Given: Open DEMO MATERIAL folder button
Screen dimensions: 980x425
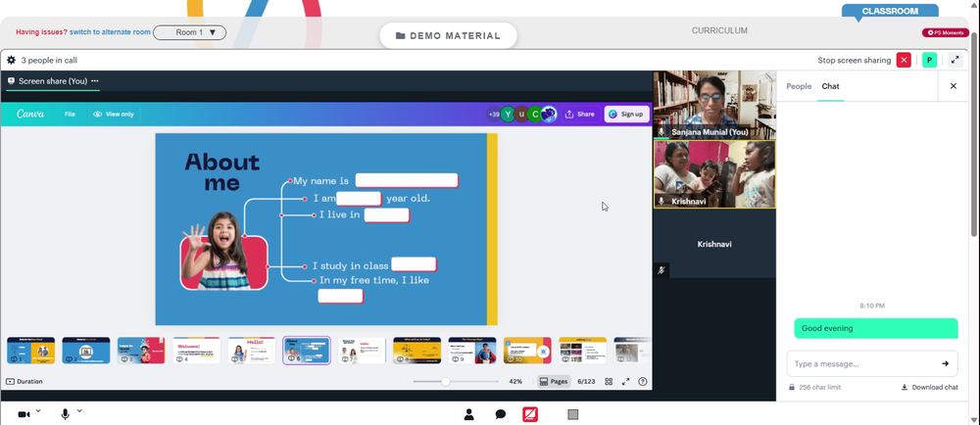Looking at the screenshot, I should (x=448, y=35).
